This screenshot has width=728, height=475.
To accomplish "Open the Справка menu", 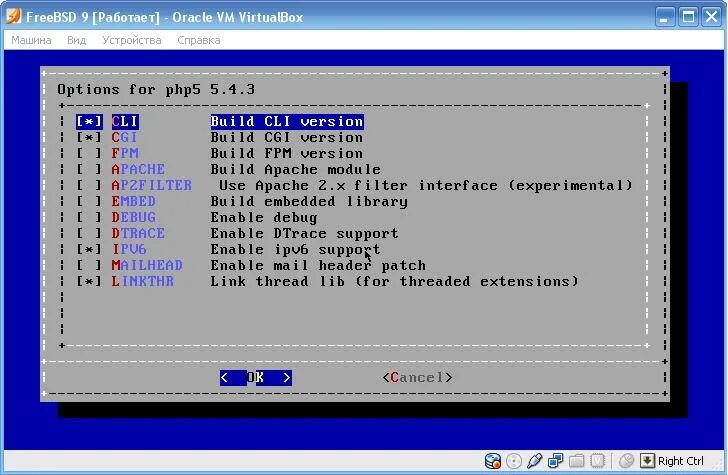I will [x=199, y=40].
